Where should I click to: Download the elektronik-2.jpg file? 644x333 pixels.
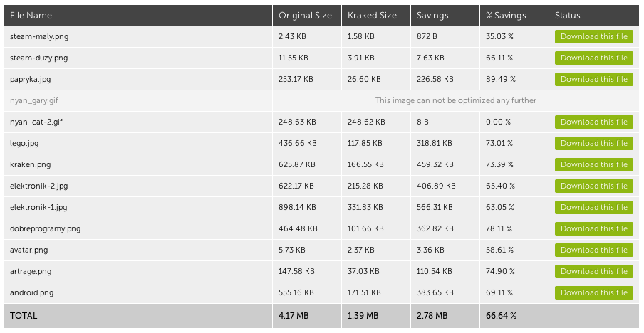point(594,186)
